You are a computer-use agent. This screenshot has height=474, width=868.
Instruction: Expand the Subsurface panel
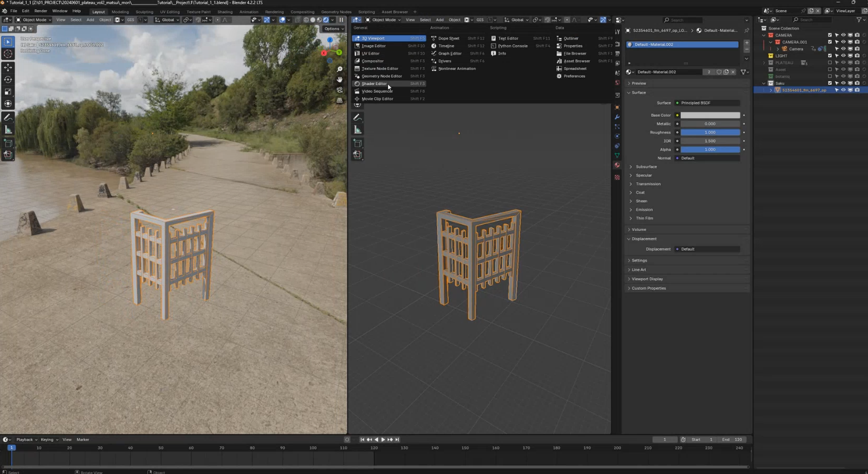click(646, 167)
